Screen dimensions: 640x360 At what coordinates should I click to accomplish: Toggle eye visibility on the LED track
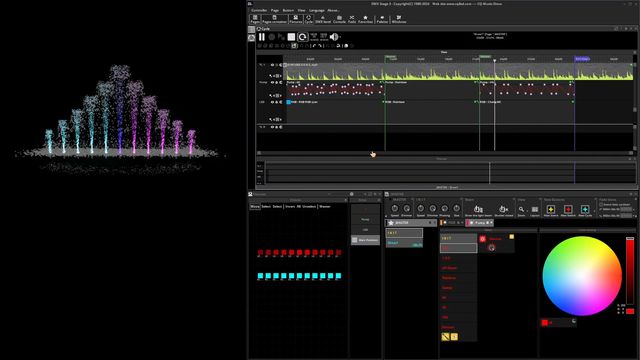pos(272,102)
